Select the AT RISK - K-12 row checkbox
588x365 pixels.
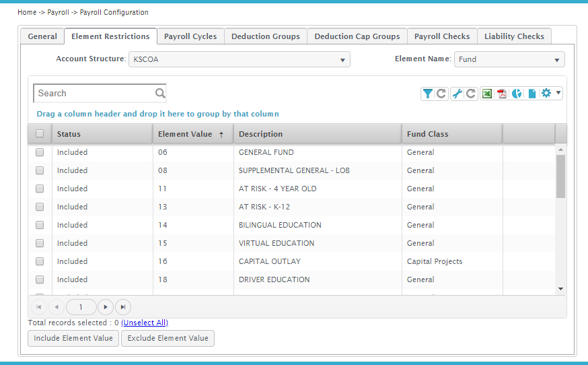coord(40,207)
